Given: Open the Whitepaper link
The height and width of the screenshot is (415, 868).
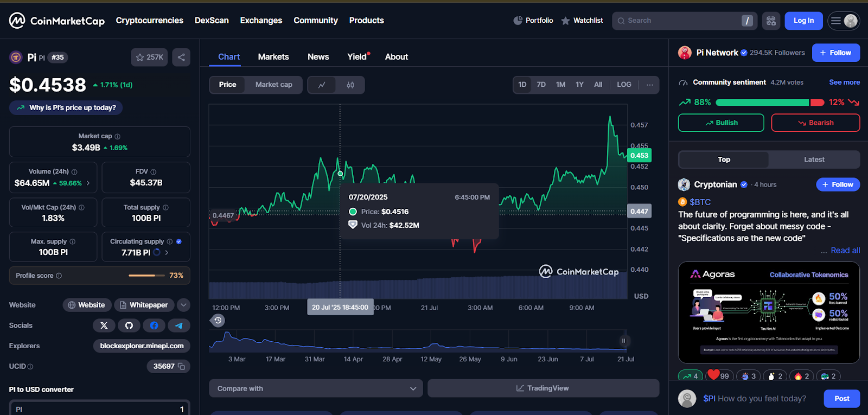Looking at the screenshot, I should 144,305.
